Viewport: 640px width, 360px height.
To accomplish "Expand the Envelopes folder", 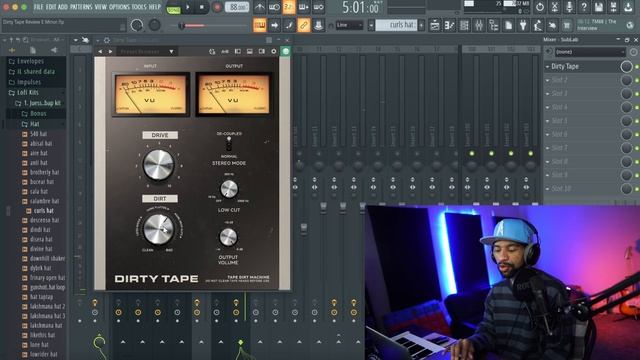I will coord(31,61).
